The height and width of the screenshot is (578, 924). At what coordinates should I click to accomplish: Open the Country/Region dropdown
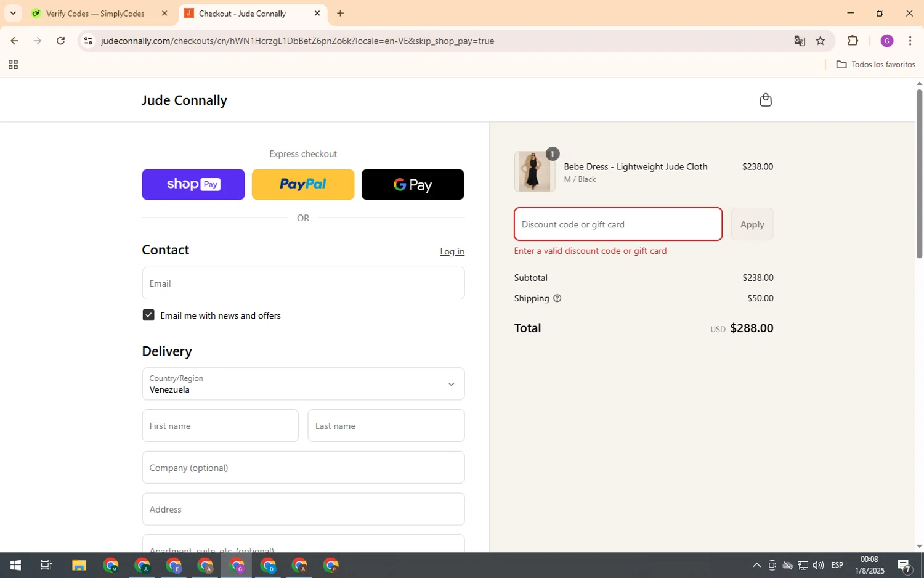[x=303, y=384]
